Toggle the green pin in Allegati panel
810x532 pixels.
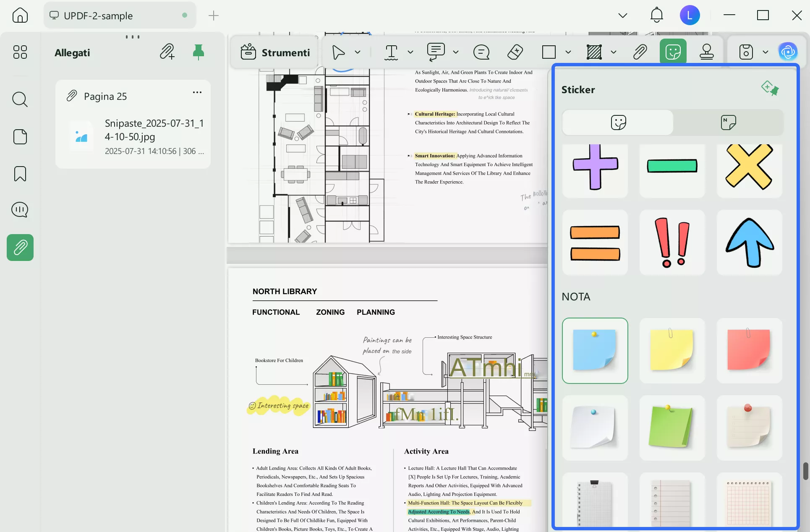click(x=198, y=52)
